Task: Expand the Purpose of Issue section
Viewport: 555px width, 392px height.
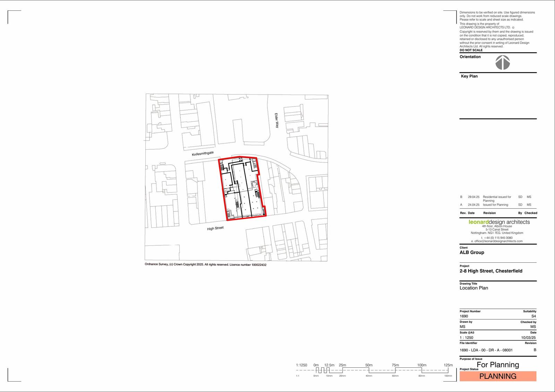Action: (470, 359)
